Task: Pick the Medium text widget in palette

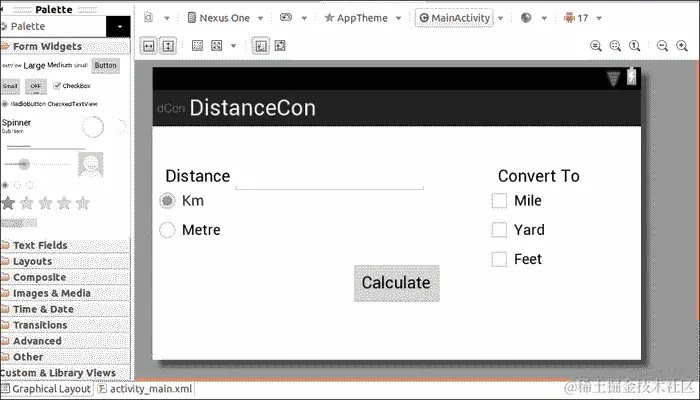Action: [59, 65]
